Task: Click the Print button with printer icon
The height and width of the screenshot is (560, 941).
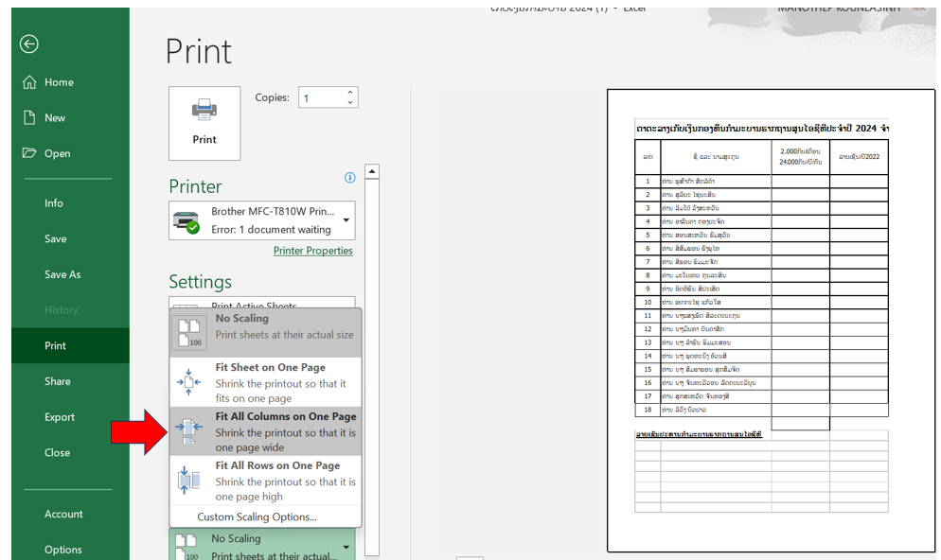Action: click(x=204, y=123)
